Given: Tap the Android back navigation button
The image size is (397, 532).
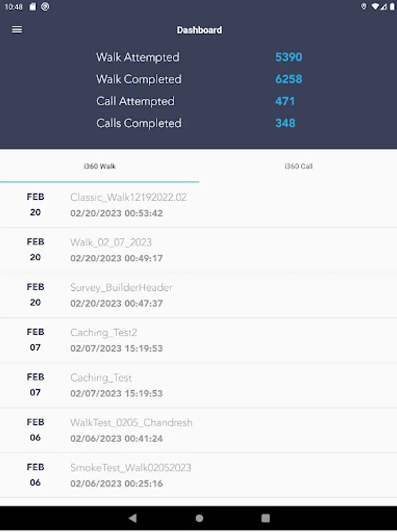Looking at the screenshot, I should (x=133, y=518).
